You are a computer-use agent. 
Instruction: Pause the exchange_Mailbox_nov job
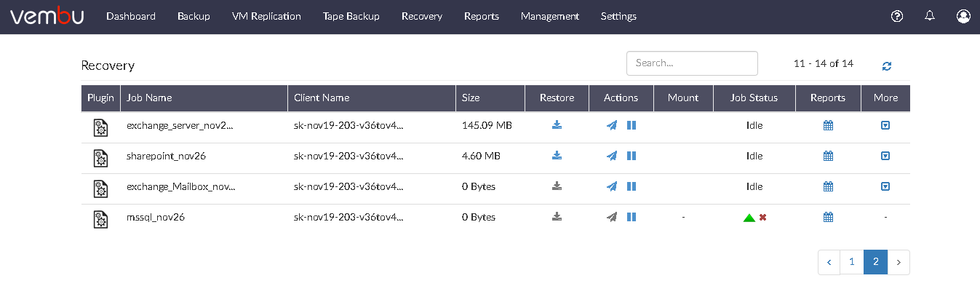coord(632,186)
